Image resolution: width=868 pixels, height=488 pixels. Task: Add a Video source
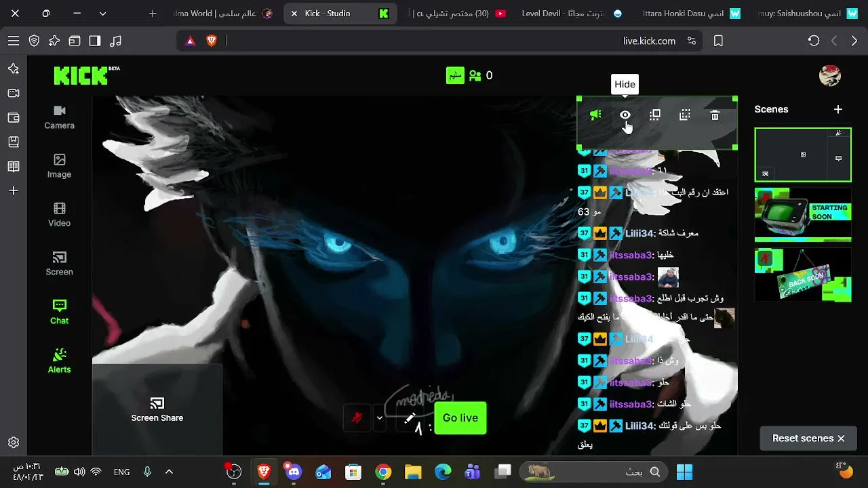[x=59, y=215]
